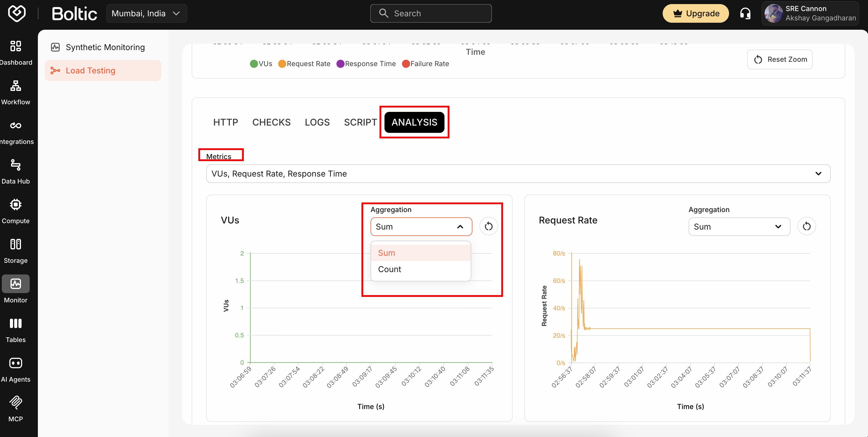The height and width of the screenshot is (437, 868).
Task: Click the headset support icon
Action: click(x=745, y=13)
